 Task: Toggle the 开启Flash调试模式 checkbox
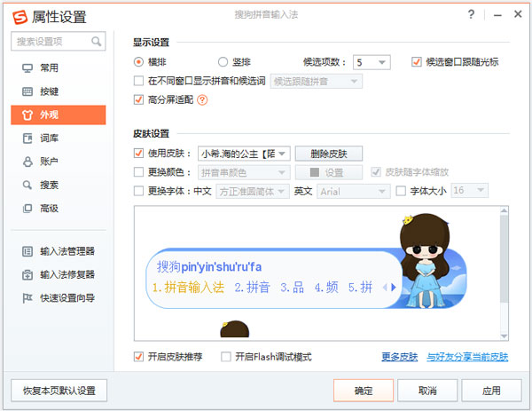pos(226,357)
